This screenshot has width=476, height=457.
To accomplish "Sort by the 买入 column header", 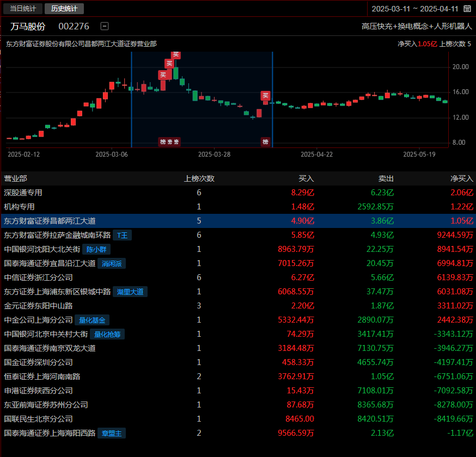I will click(x=306, y=178).
